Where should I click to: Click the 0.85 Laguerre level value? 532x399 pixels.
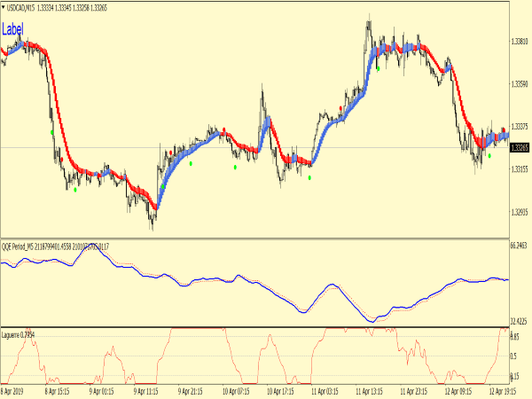pyautogui.click(x=514, y=337)
